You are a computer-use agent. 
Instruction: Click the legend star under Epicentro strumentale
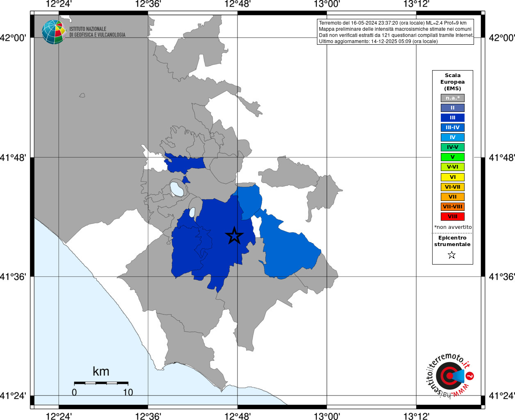[452, 255]
